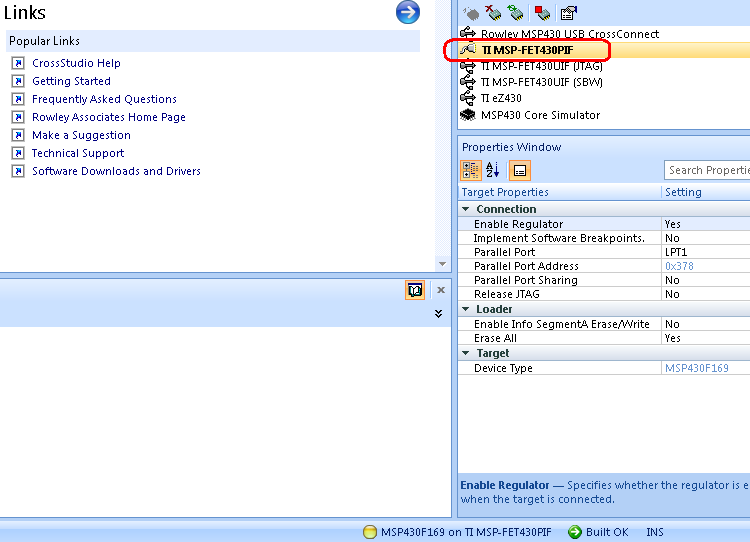Open Software Downloads and Drivers link
750x542 pixels.
click(x=116, y=171)
